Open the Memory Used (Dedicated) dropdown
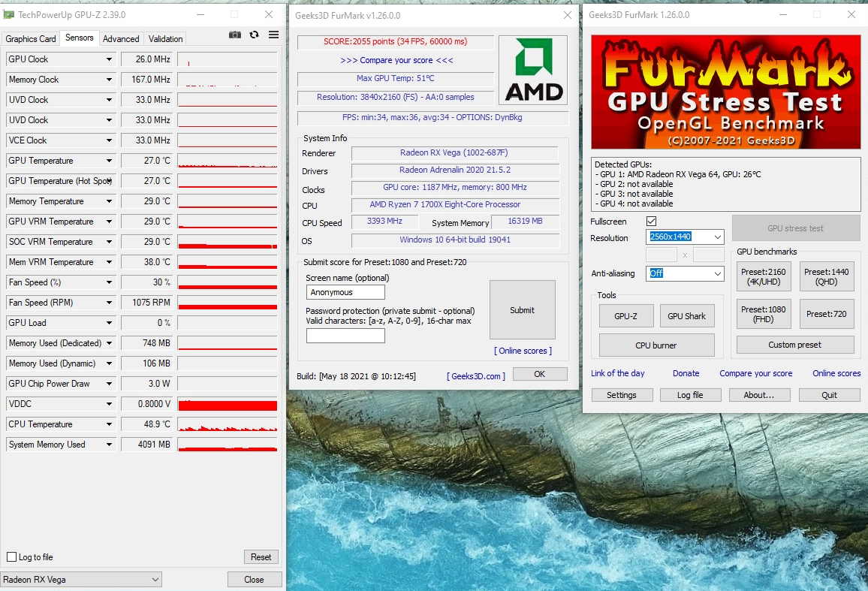The image size is (868, 591). [x=109, y=343]
